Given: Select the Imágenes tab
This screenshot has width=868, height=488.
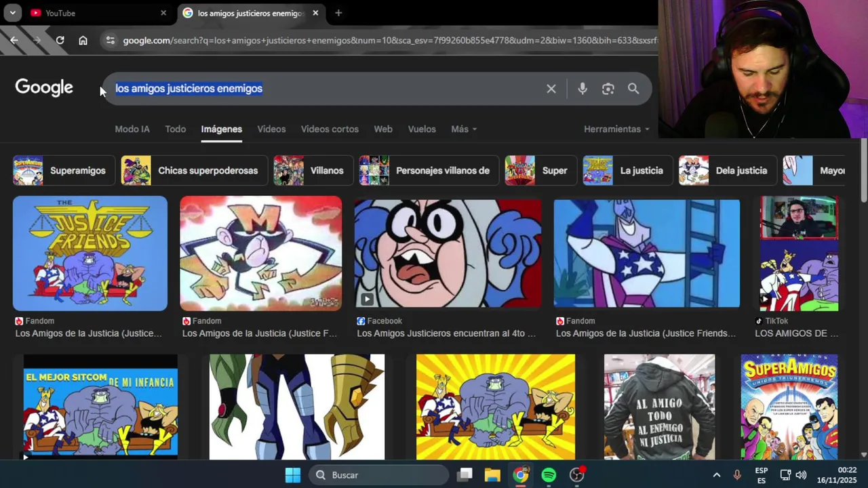Looking at the screenshot, I should pyautogui.click(x=221, y=129).
